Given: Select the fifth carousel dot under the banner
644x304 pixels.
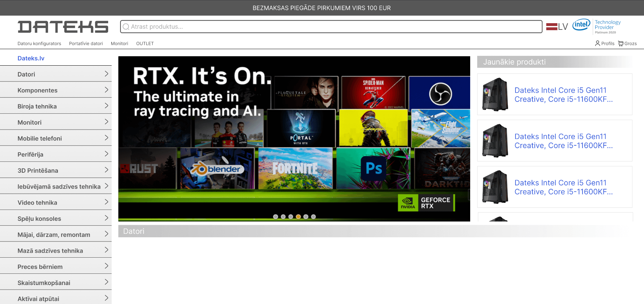Looking at the screenshot, I should click(x=306, y=217).
